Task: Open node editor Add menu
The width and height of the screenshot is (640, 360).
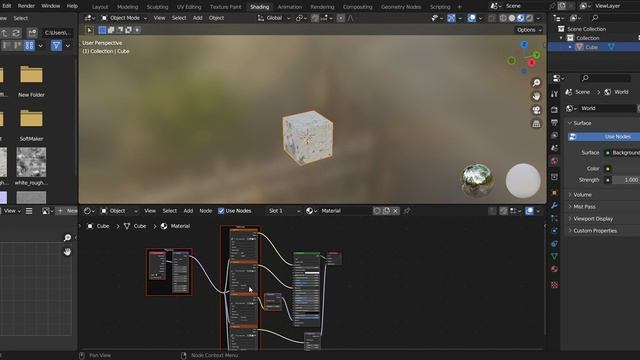Action: point(188,211)
